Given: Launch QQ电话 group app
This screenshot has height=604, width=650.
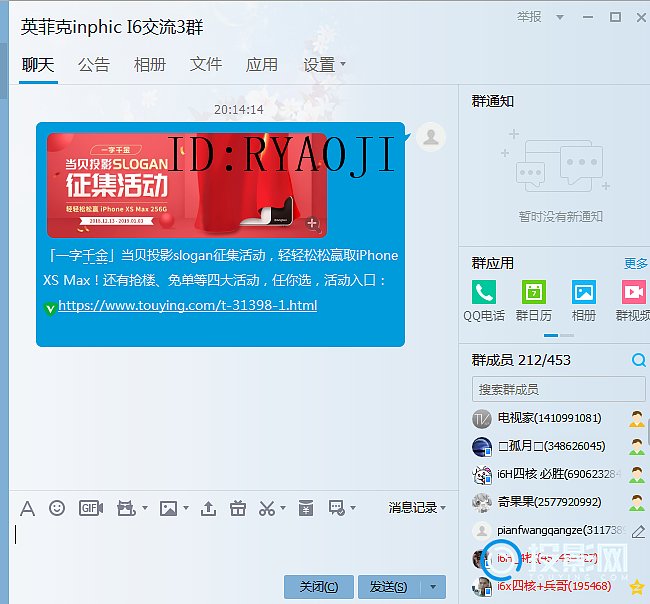Looking at the screenshot, I should 484,301.
